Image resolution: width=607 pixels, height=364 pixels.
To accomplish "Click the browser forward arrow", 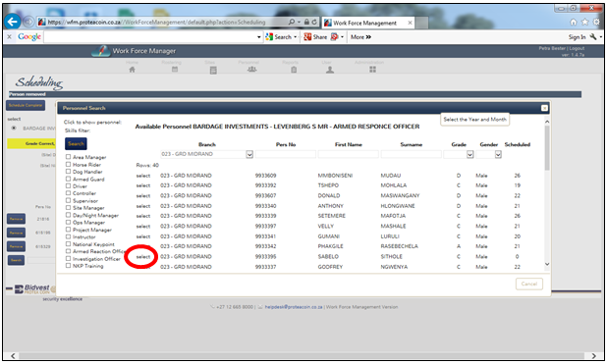I will click(x=28, y=22).
